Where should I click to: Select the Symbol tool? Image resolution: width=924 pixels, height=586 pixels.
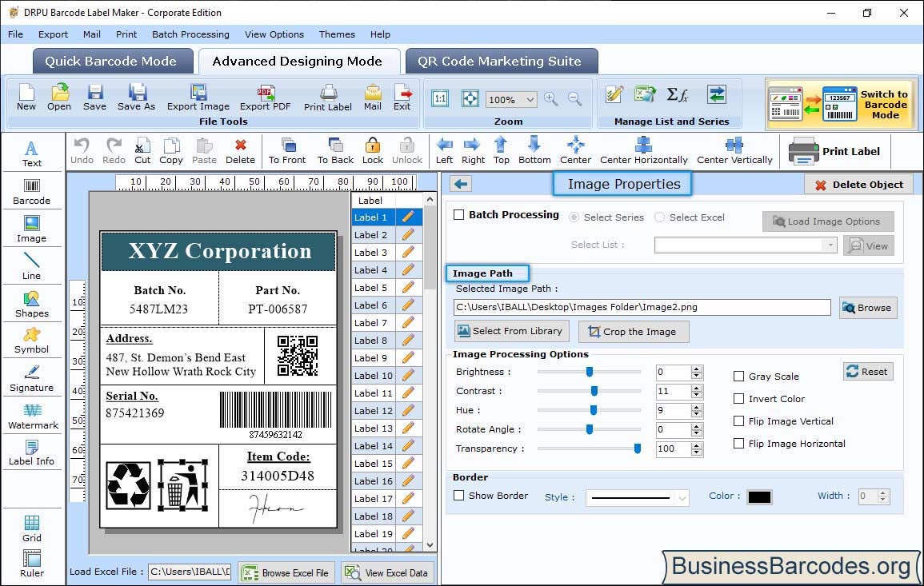point(32,341)
